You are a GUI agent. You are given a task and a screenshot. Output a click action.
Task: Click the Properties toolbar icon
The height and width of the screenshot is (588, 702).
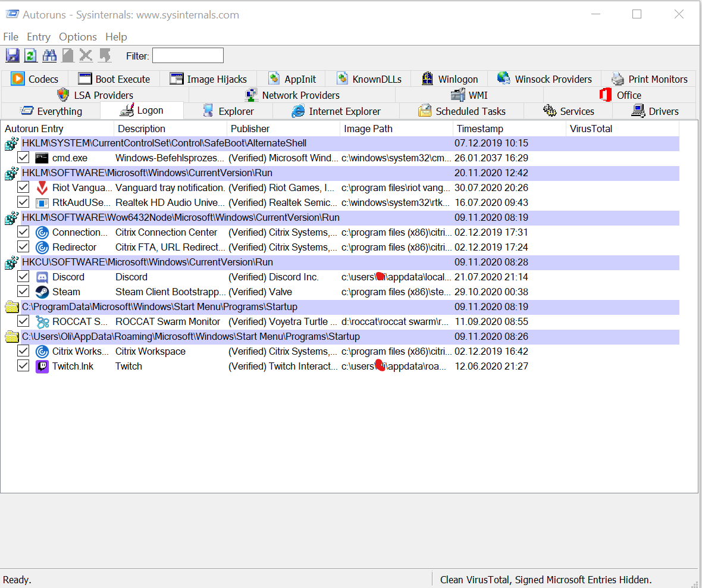coord(68,55)
